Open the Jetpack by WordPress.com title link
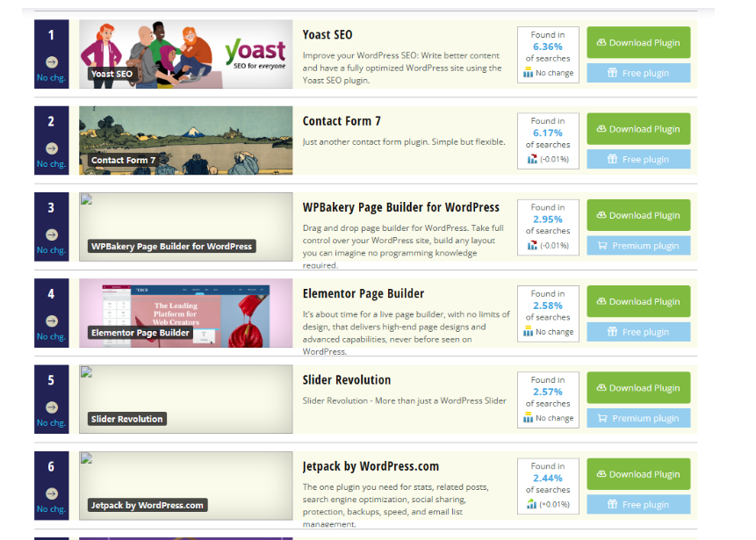Image resolution: width=756 pixels, height=540 pixels. point(371,466)
